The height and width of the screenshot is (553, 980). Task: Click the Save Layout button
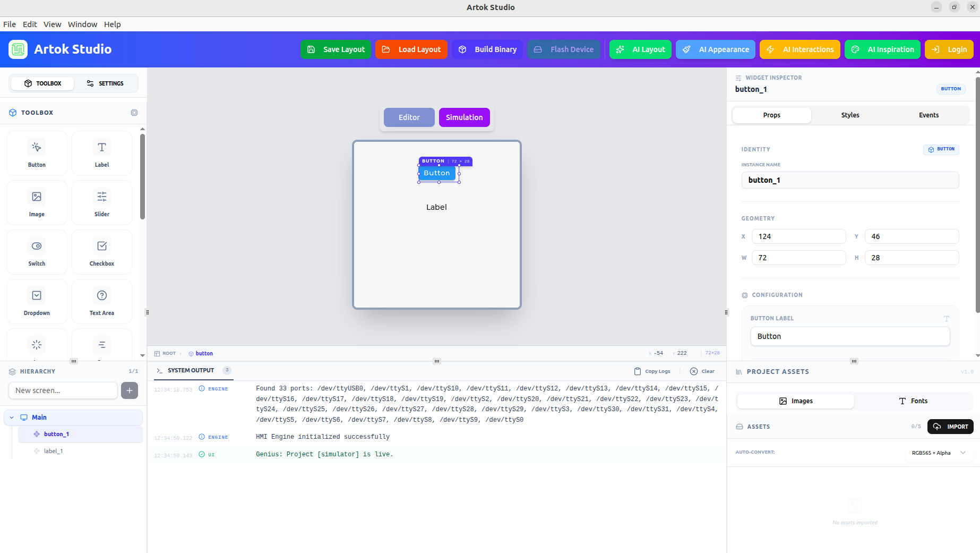(x=336, y=49)
